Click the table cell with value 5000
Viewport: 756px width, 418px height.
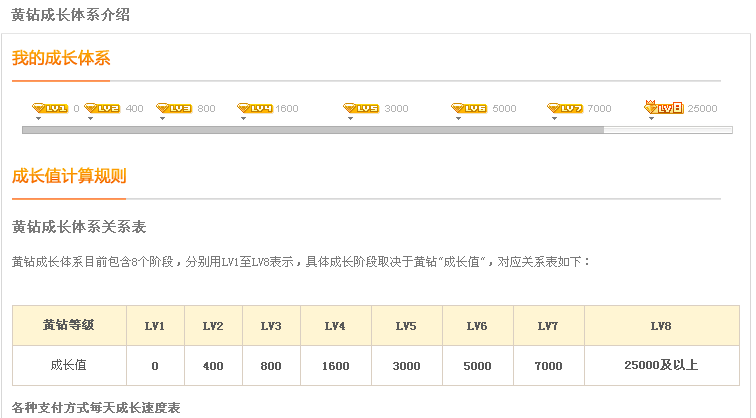(x=477, y=365)
